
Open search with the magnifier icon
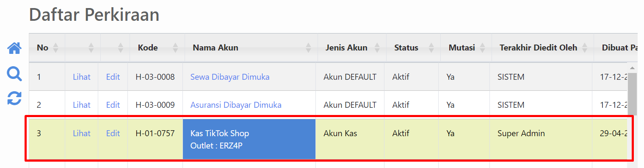pyautogui.click(x=14, y=74)
